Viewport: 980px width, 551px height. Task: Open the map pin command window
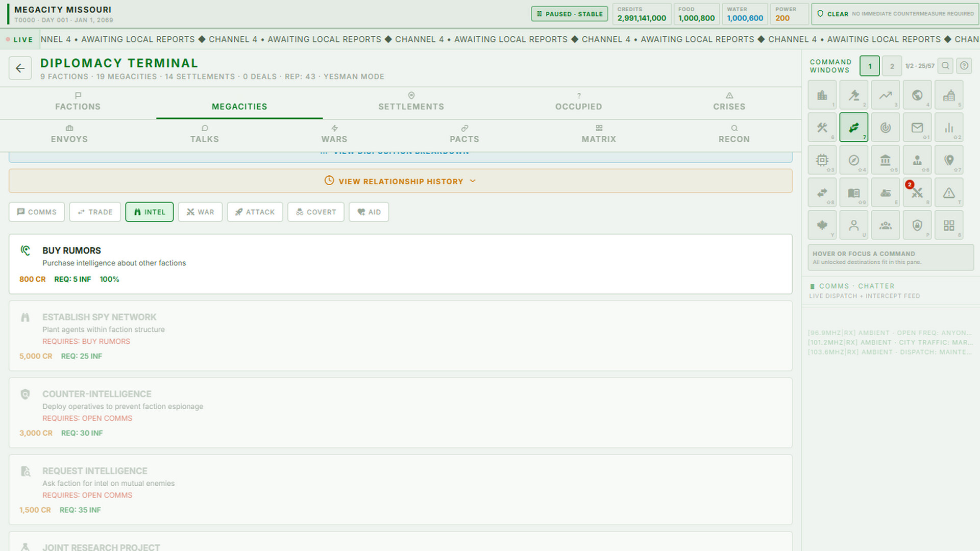[x=949, y=160]
